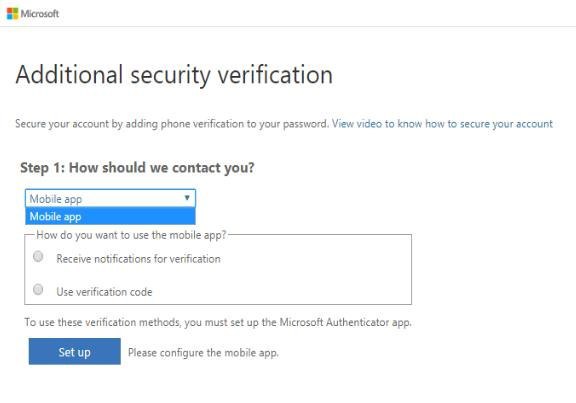This screenshot has width=576, height=403.
Task: Click the Please configure the mobile app message
Action: 203,353
